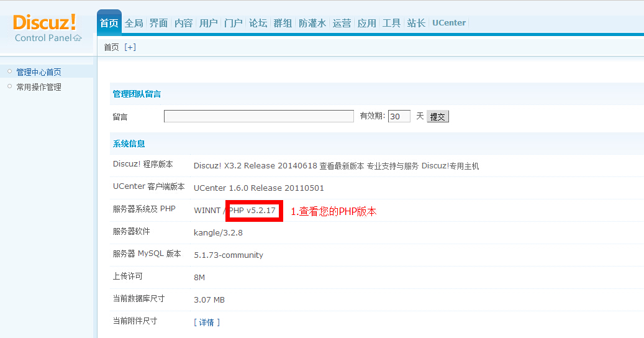644x338 pixels.
Task: Click the 系统信息 section heading
Action: (129, 144)
